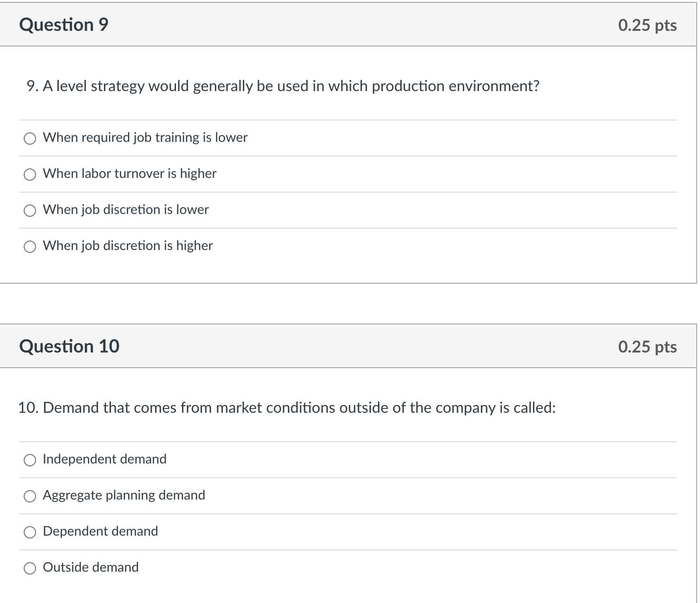This screenshot has height=603, width=700.
Task: Click the 'Dependent demand' answer label
Action: [100, 531]
